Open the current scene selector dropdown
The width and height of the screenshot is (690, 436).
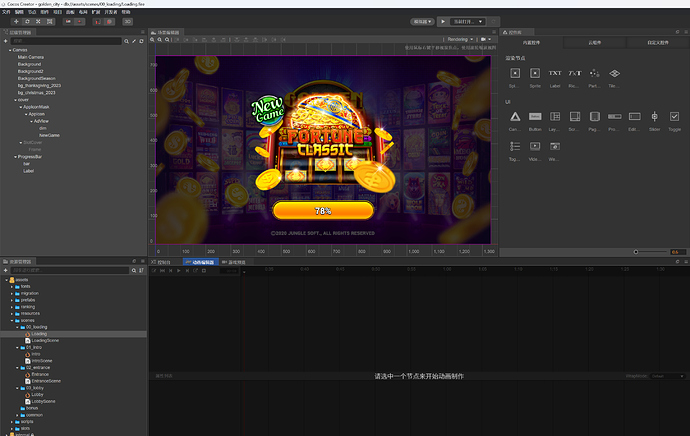tap(468, 22)
